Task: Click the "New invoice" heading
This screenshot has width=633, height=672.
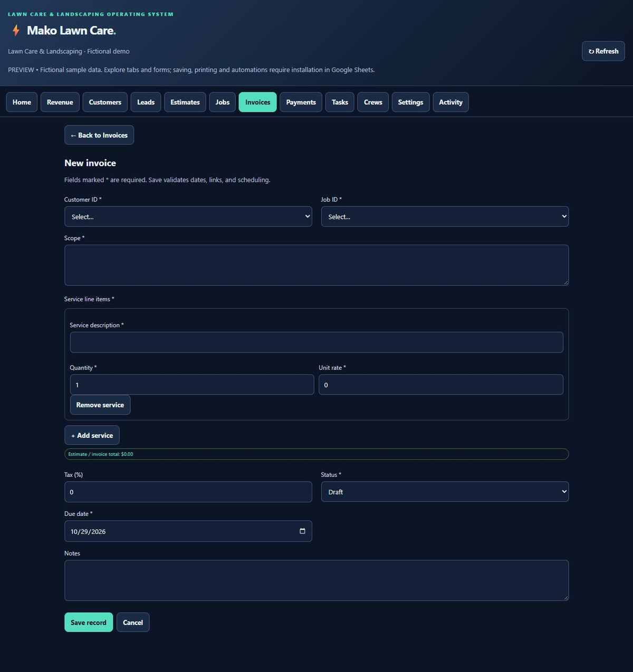Action: point(90,163)
